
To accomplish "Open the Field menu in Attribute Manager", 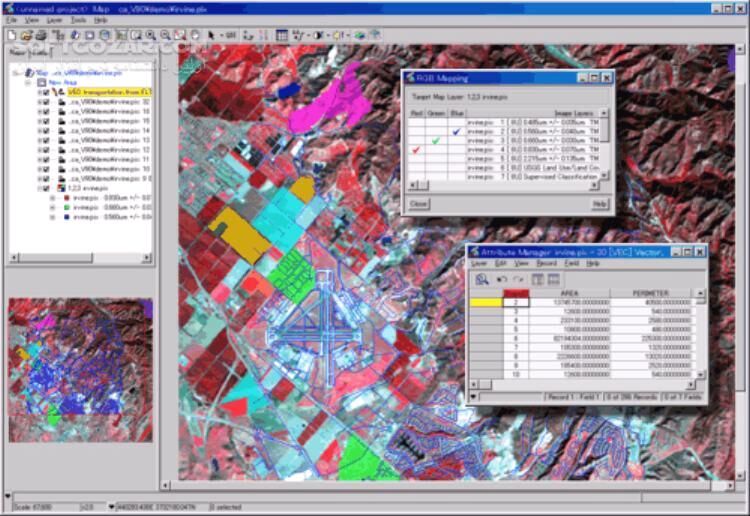I will 572,263.
